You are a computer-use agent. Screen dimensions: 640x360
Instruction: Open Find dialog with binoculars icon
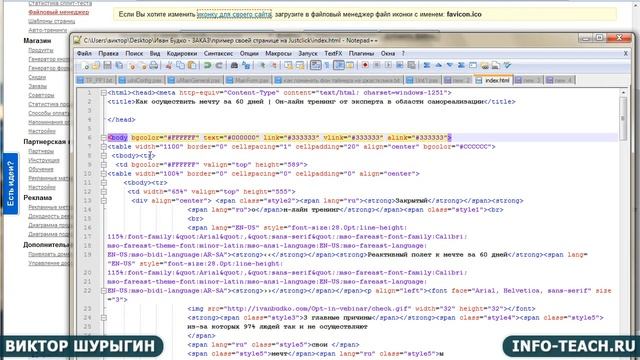tap(234, 65)
